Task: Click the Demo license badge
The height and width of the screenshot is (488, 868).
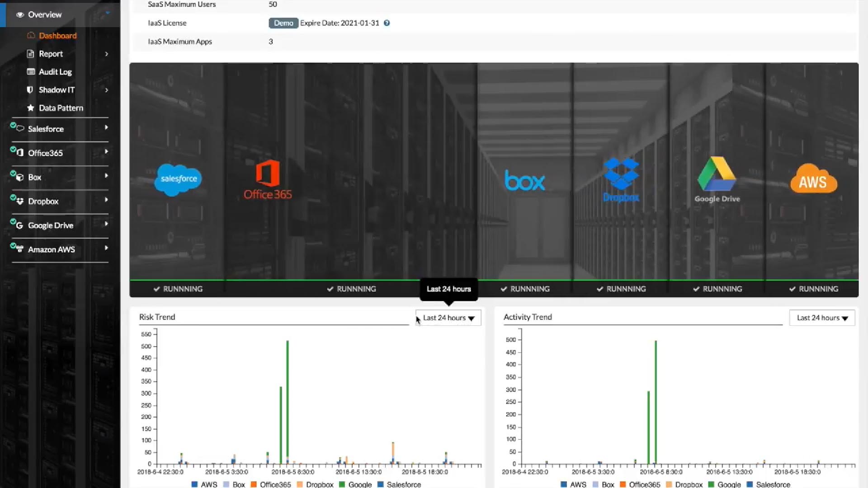Action: pos(283,23)
